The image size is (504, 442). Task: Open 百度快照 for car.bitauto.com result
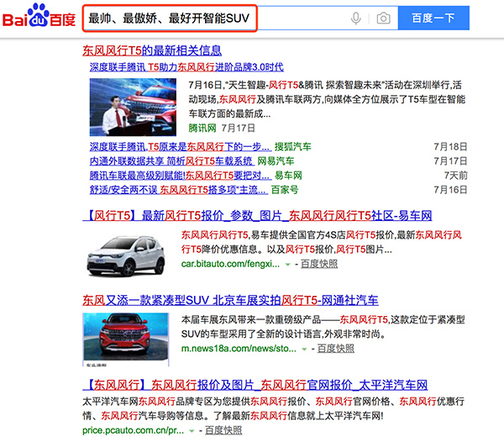pos(319,264)
